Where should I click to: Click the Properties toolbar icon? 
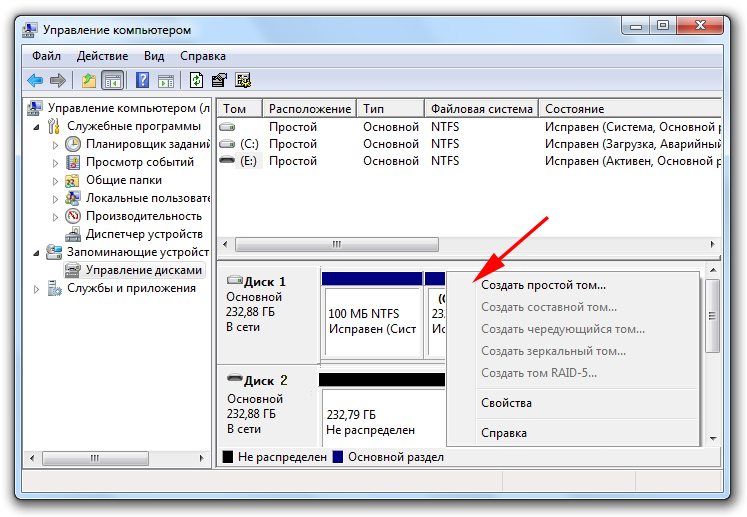coord(219,80)
